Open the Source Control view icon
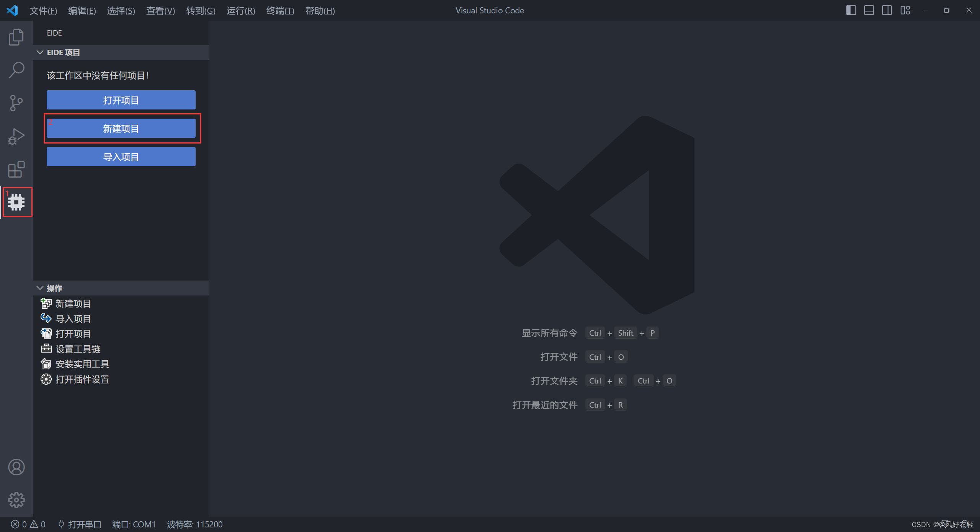Image resolution: width=980 pixels, height=532 pixels. coord(16,103)
